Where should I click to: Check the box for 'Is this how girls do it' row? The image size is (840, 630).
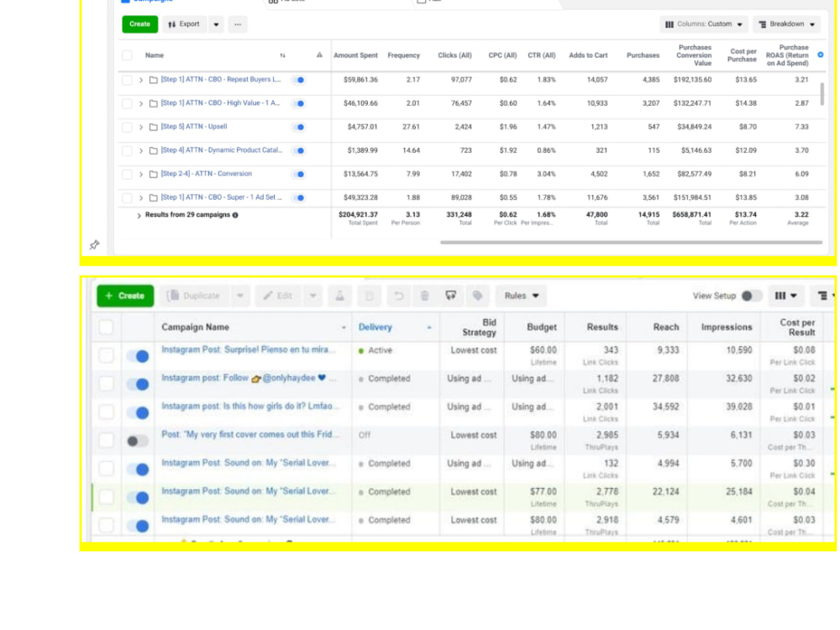[x=106, y=412]
